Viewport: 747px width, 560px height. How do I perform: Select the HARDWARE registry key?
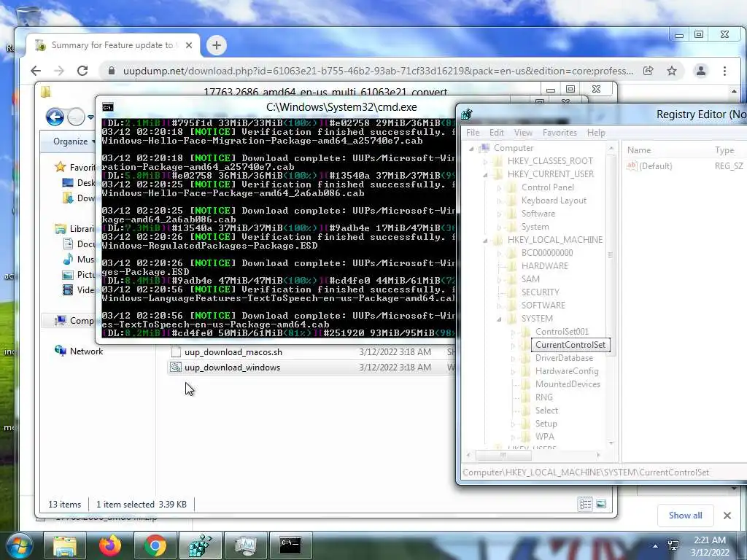pos(544,265)
